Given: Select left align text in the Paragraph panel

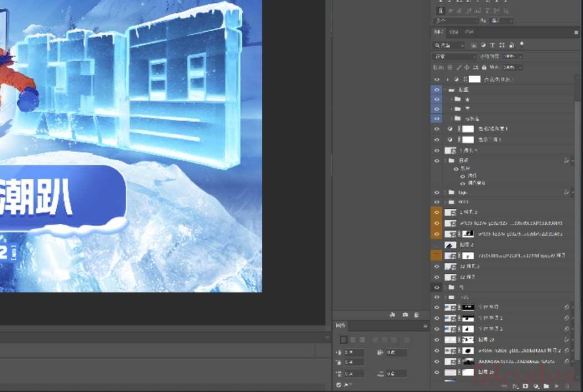Looking at the screenshot, I should click(343, 340).
